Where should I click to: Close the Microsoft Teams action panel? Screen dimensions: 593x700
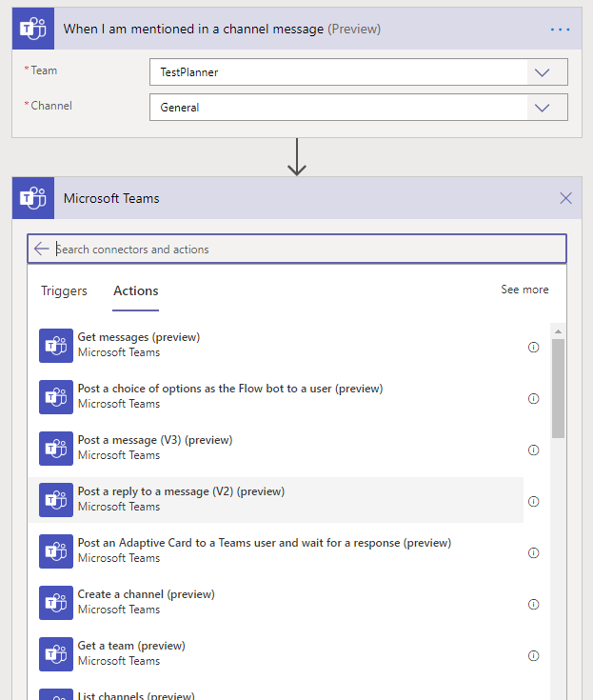tap(565, 198)
